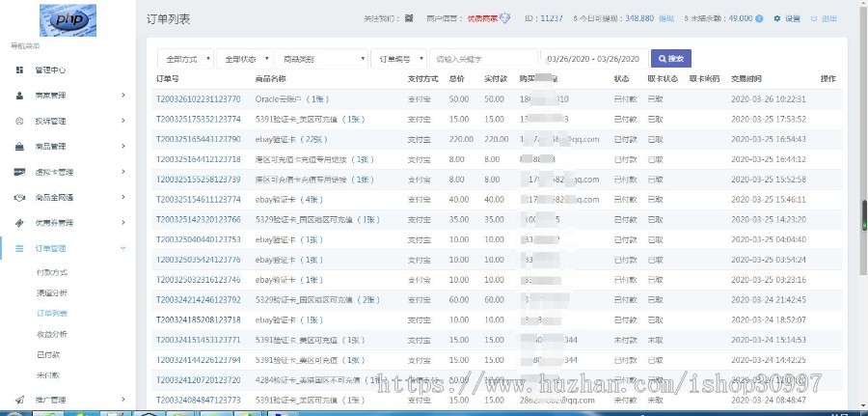Open order T200325175352123774
Image resolution: width=868 pixels, height=416 pixels.
(x=198, y=120)
